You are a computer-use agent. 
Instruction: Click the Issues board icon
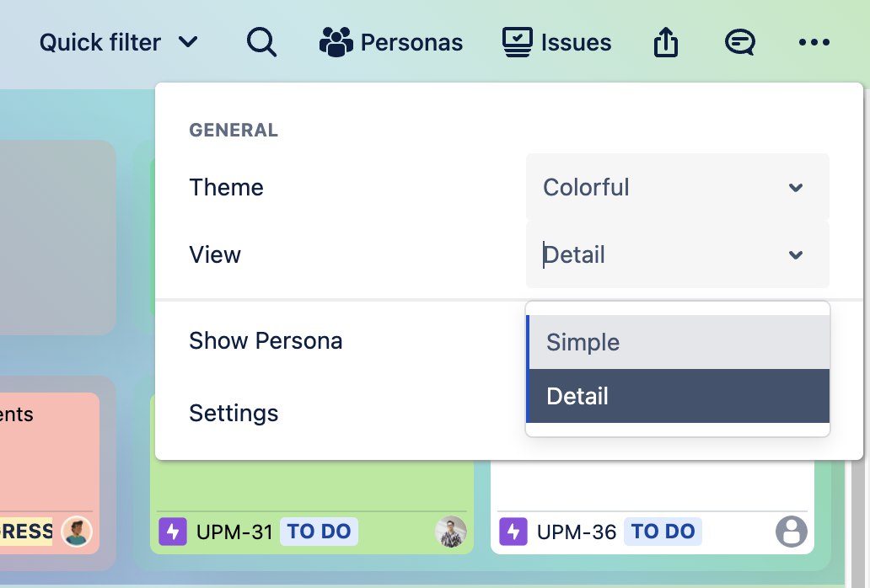(x=518, y=42)
